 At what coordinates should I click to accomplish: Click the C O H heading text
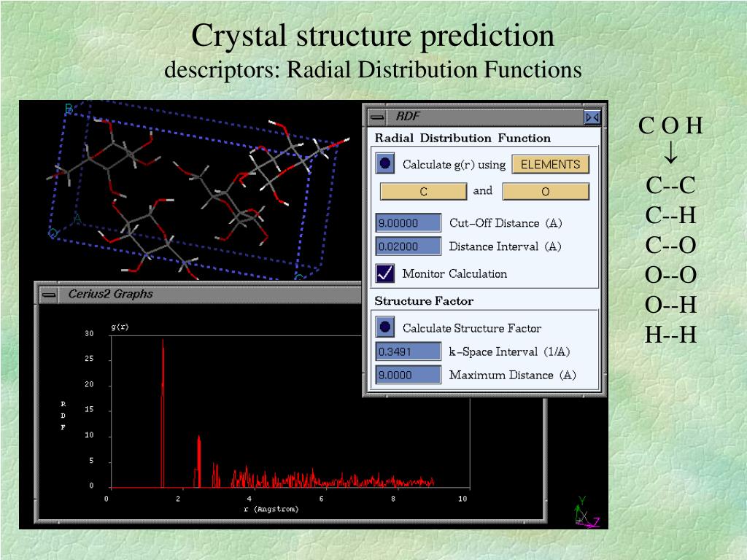tap(670, 125)
